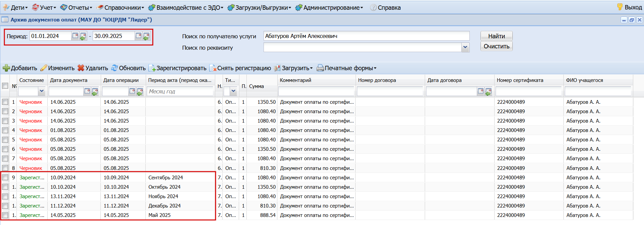Click the ФИО учащегося filter field
Image resolution: width=644 pixels, height=225 pixels.
click(x=598, y=91)
